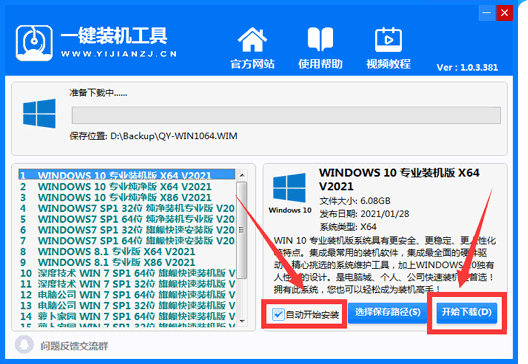Click the 准备下载中 status text

point(98,93)
